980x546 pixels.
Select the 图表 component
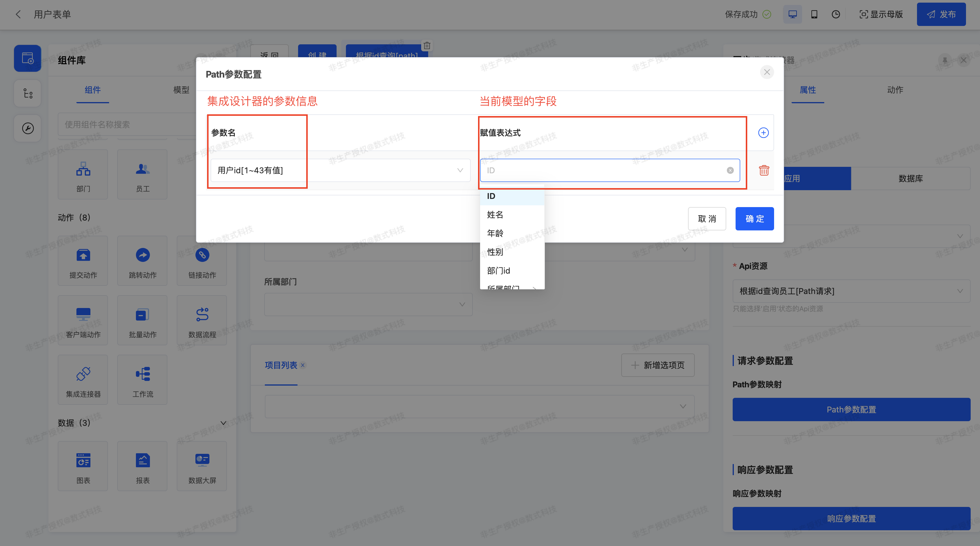point(83,466)
